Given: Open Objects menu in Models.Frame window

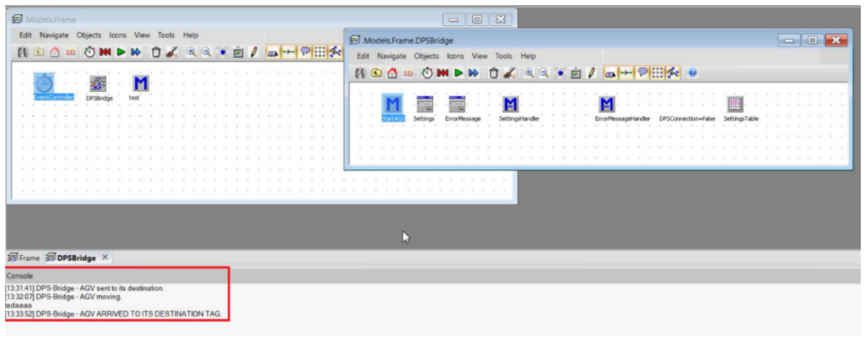Looking at the screenshot, I should [89, 35].
